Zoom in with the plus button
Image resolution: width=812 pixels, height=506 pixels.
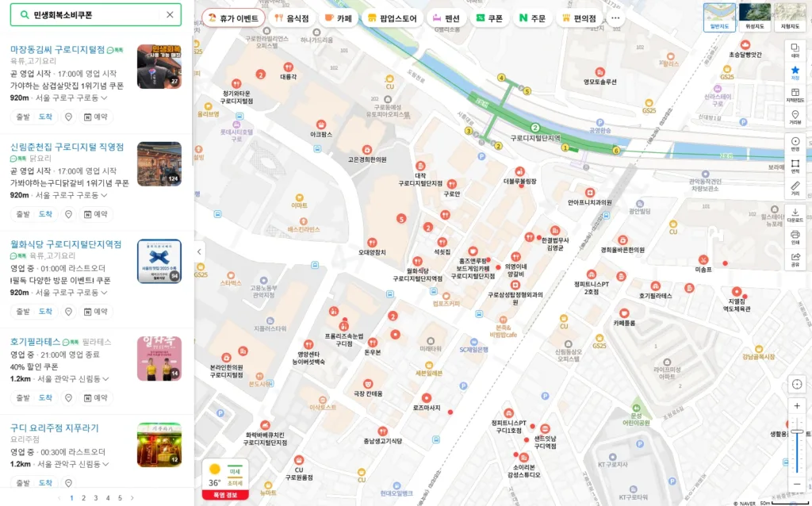click(x=797, y=406)
